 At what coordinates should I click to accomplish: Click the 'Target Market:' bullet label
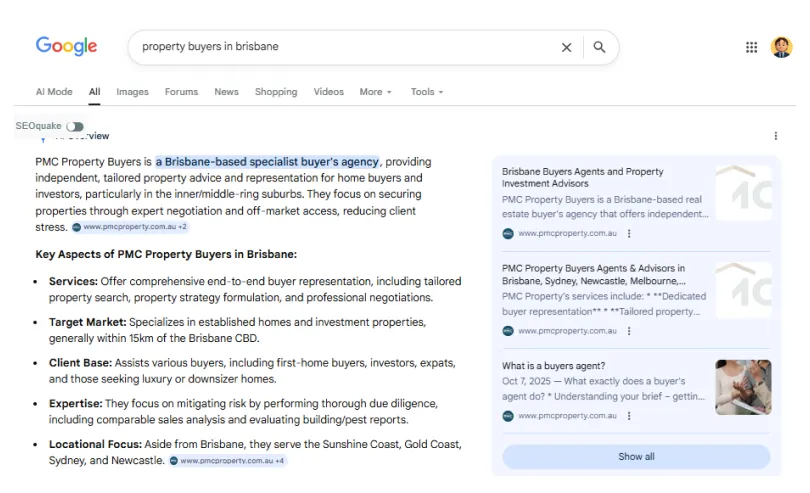(87, 322)
